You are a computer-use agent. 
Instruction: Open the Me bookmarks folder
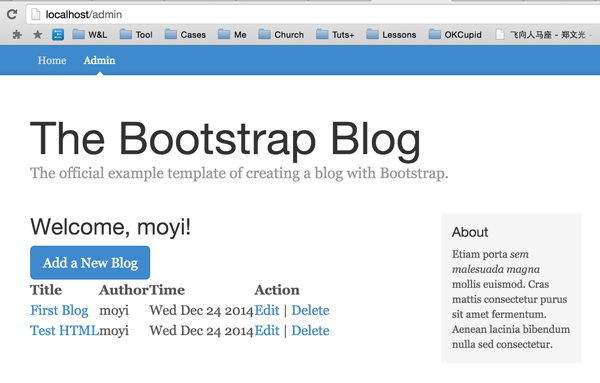click(x=232, y=35)
